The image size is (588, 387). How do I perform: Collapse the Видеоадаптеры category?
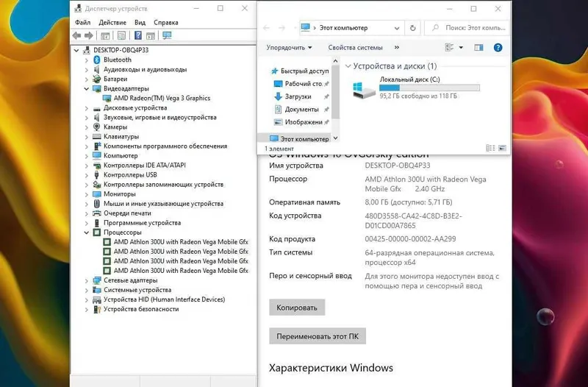click(87, 88)
